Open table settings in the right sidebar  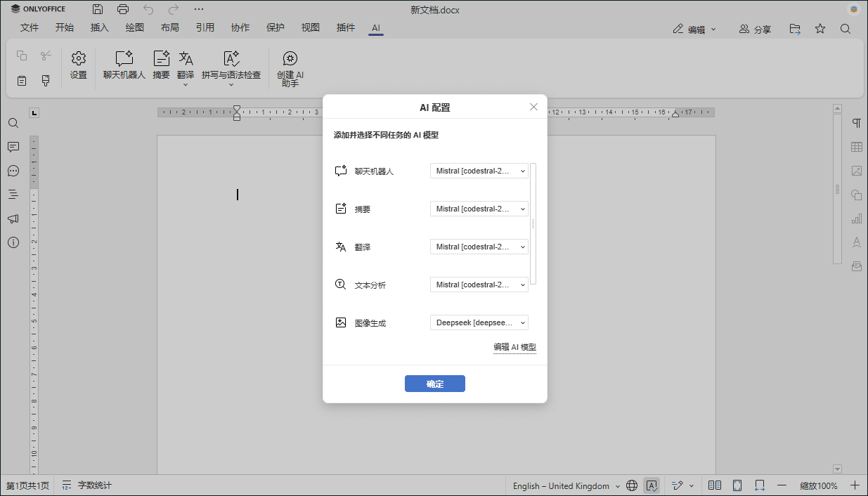[856, 147]
